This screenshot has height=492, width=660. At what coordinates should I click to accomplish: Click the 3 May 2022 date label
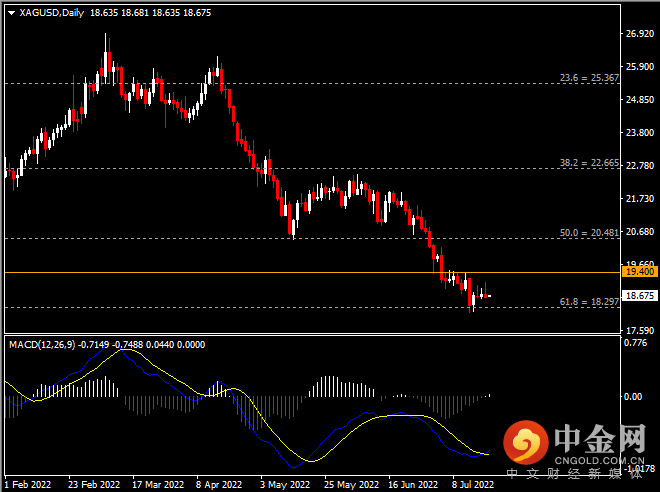click(285, 485)
